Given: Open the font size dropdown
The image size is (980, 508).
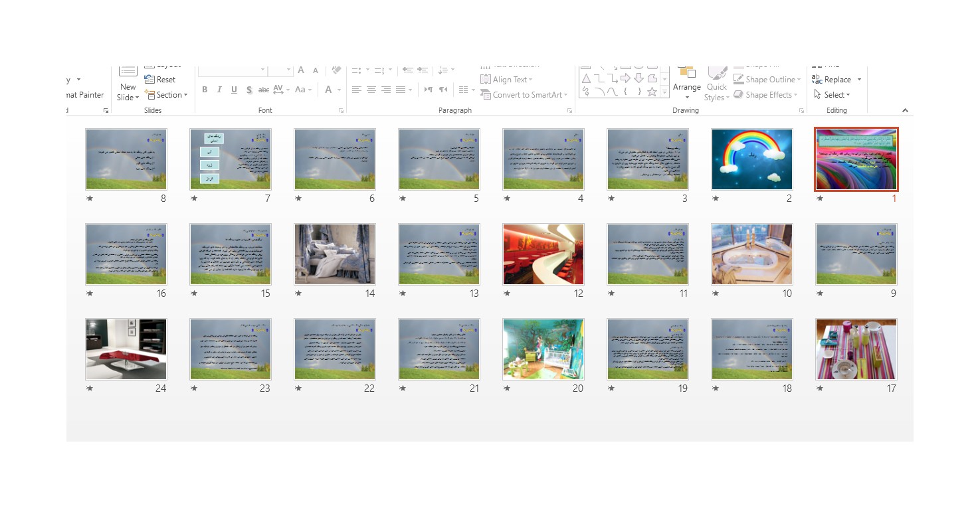Looking at the screenshot, I should pos(289,70).
